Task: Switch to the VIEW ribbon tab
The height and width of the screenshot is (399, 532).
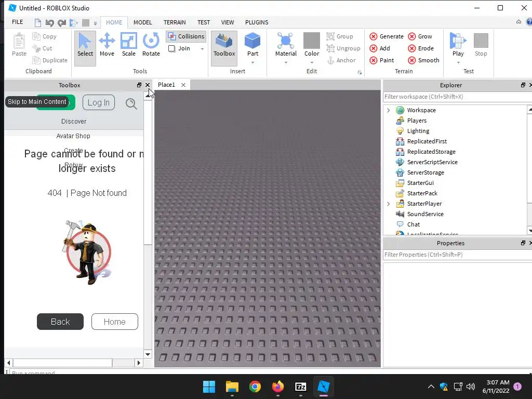Action: (228, 22)
